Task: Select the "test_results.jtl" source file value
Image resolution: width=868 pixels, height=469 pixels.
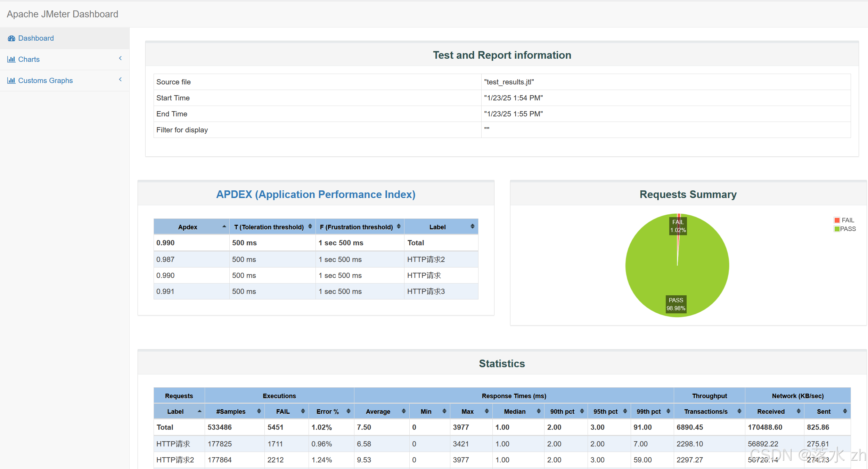Action: pos(509,82)
